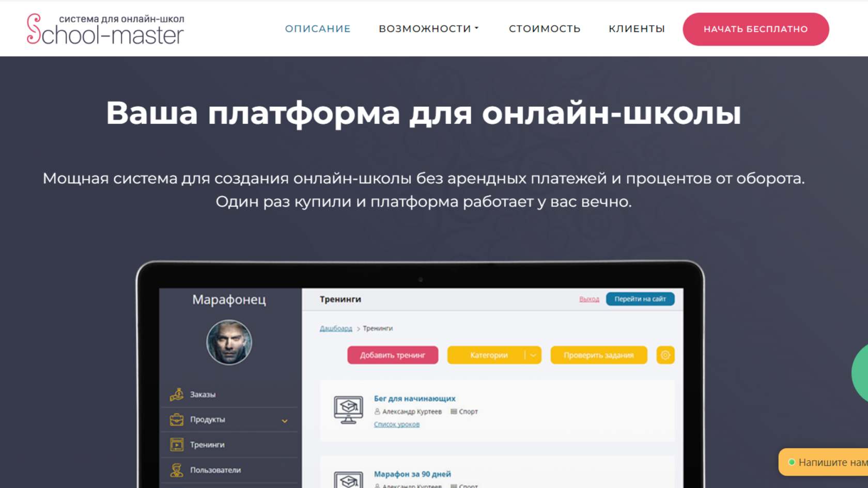Open Тренинги in the sidebar
This screenshot has width=868, height=488.
click(x=207, y=445)
